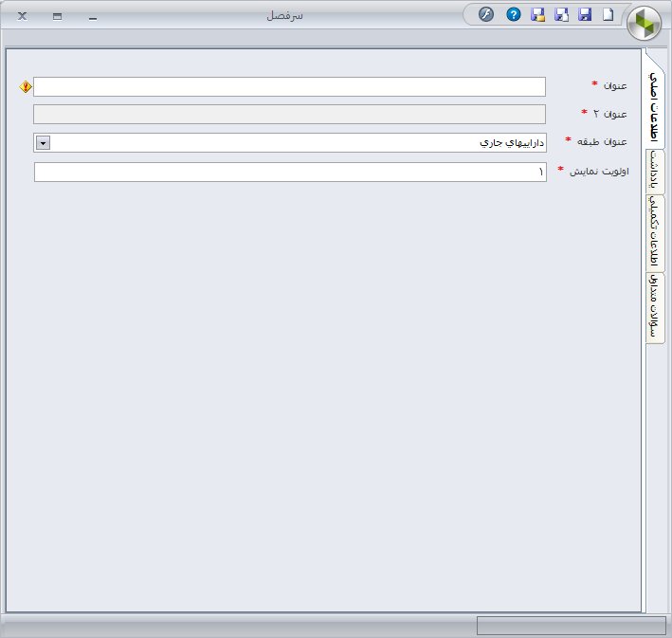
Task: Focus the اولويت نمايش input field
Action: (289, 172)
